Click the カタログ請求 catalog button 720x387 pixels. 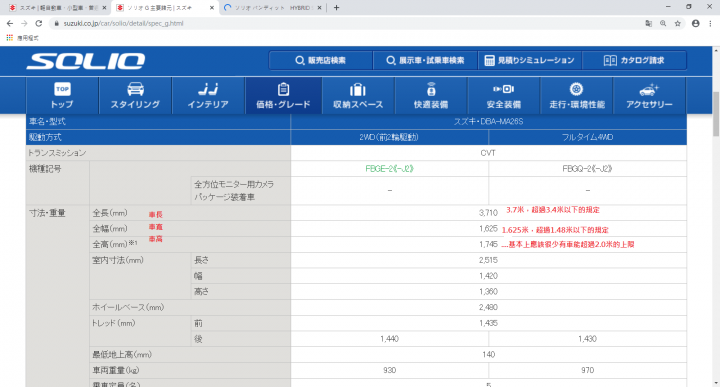(634, 60)
